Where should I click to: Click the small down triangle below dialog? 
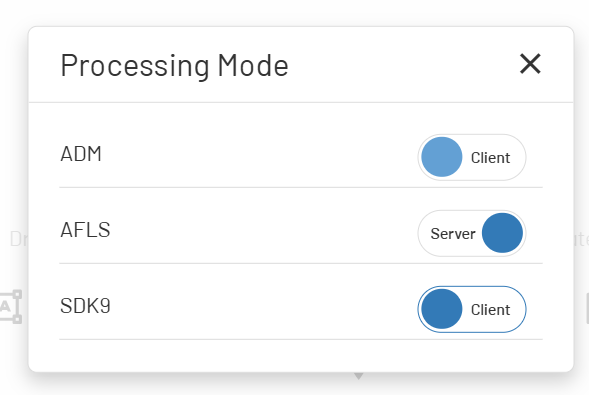click(359, 376)
